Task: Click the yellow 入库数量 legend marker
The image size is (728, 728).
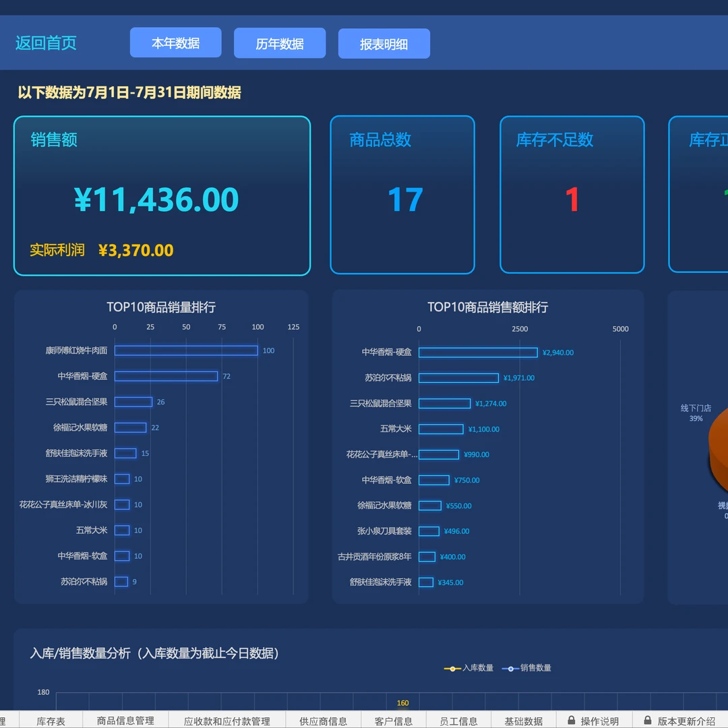Action: (452, 669)
